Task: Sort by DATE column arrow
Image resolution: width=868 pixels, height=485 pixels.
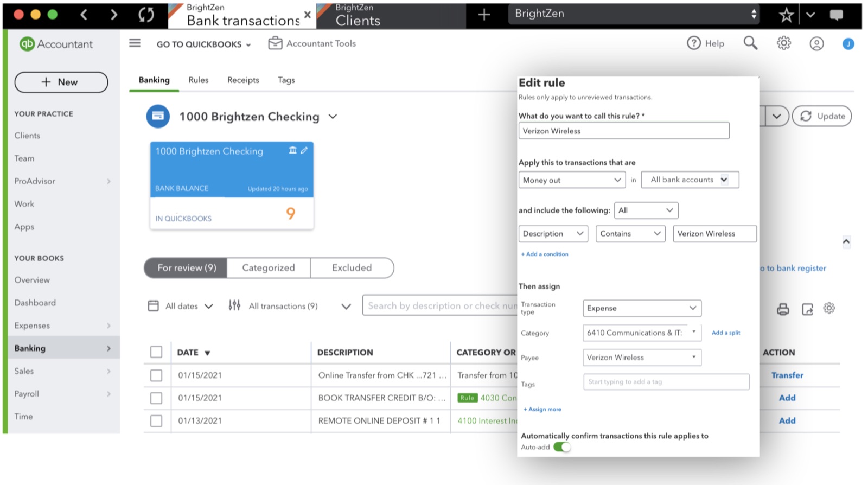Action: 207,353
